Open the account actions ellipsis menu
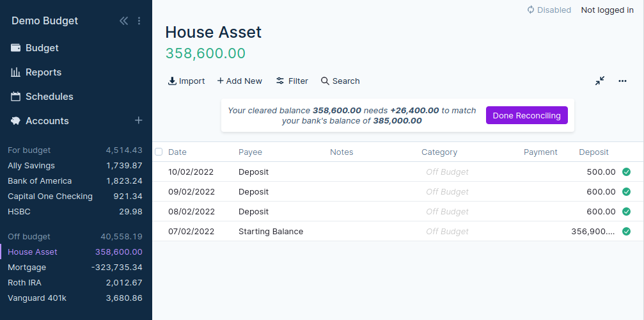Viewport: 644px width, 320px height. 622,81
